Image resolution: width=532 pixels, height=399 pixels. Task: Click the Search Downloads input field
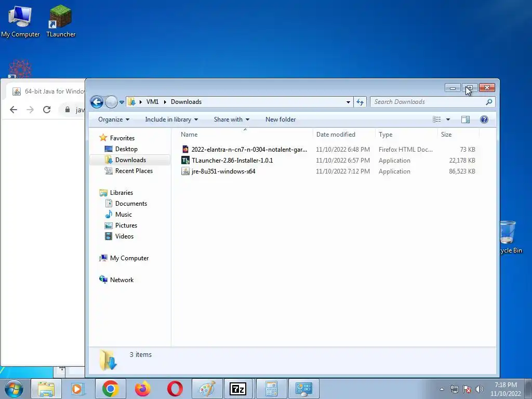(x=428, y=102)
